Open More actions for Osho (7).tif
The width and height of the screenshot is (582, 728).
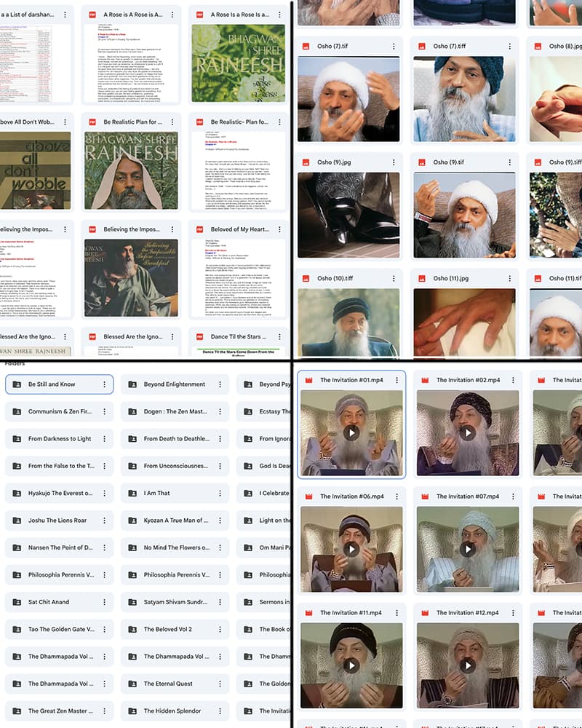tap(394, 47)
